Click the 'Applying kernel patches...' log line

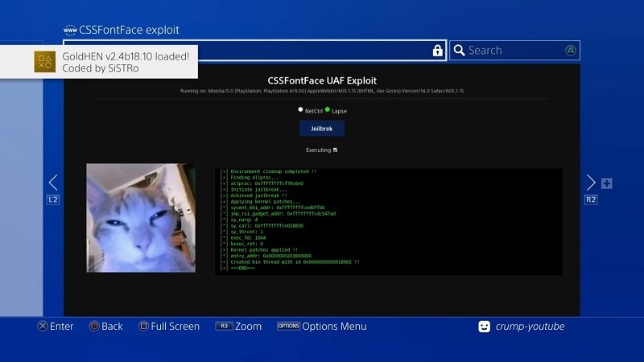(260, 202)
